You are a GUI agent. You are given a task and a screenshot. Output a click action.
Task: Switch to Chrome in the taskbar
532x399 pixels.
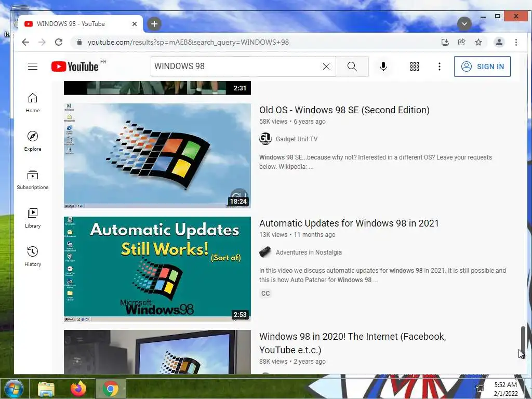(111, 389)
